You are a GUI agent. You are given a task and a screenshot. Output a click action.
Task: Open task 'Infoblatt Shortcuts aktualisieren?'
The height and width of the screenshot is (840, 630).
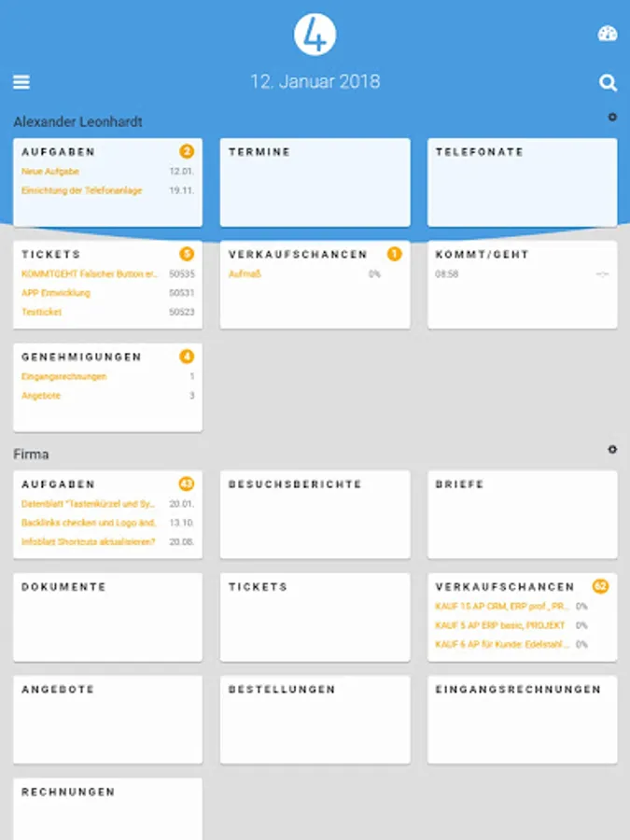89,541
